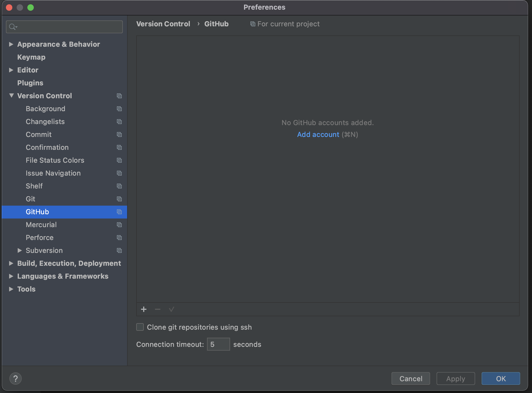This screenshot has width=532, height=393.
Task: Click the project-level icon beside Git item
Action: [x=119, y=199]
